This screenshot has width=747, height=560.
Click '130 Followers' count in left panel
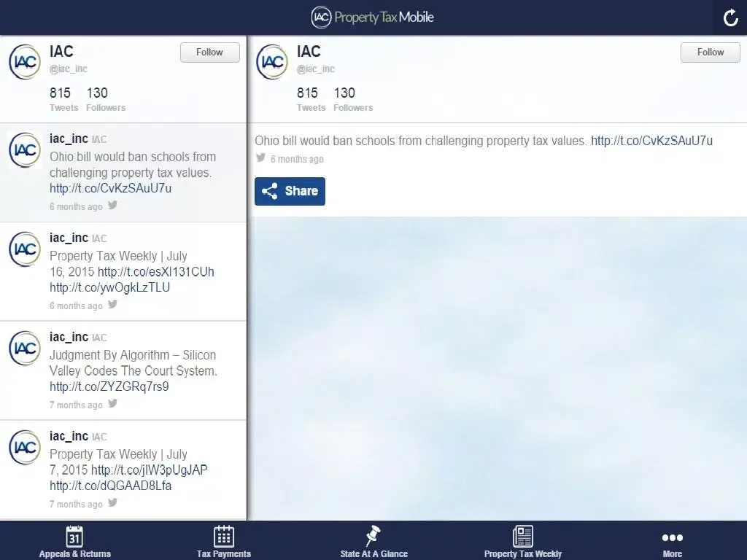tap(106, 99)
